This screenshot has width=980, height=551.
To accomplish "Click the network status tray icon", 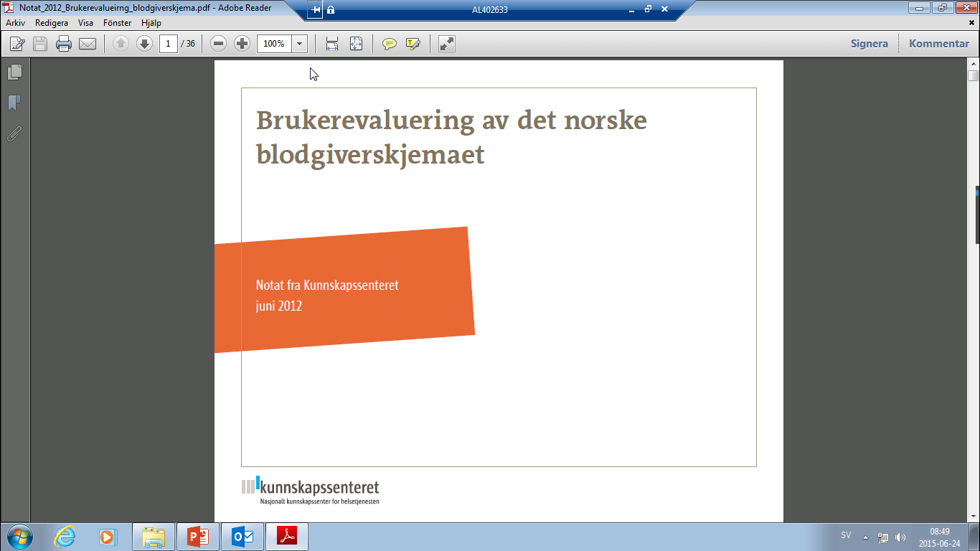I will click(883, 537).
